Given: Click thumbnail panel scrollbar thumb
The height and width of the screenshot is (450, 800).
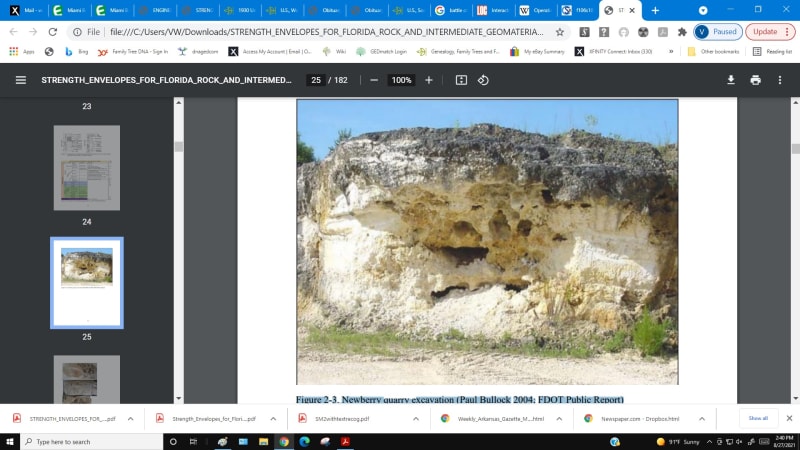Looking at the screenshot, I should [179, 147].
